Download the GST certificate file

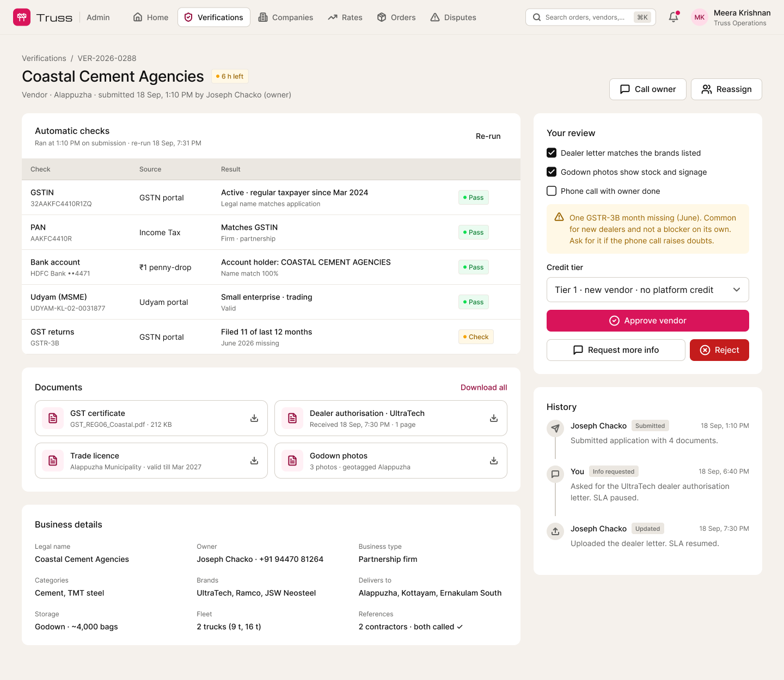(254, 418)
